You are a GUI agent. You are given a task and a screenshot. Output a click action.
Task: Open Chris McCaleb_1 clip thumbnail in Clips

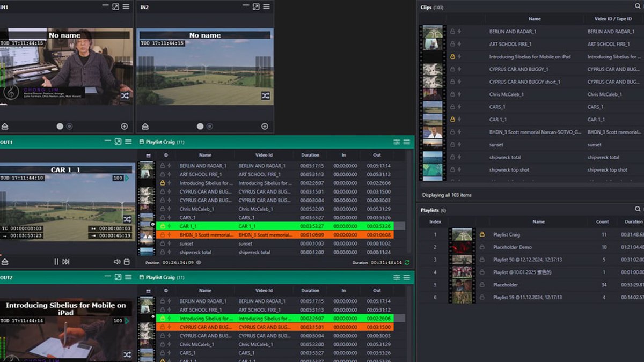(x=433, y=94)
